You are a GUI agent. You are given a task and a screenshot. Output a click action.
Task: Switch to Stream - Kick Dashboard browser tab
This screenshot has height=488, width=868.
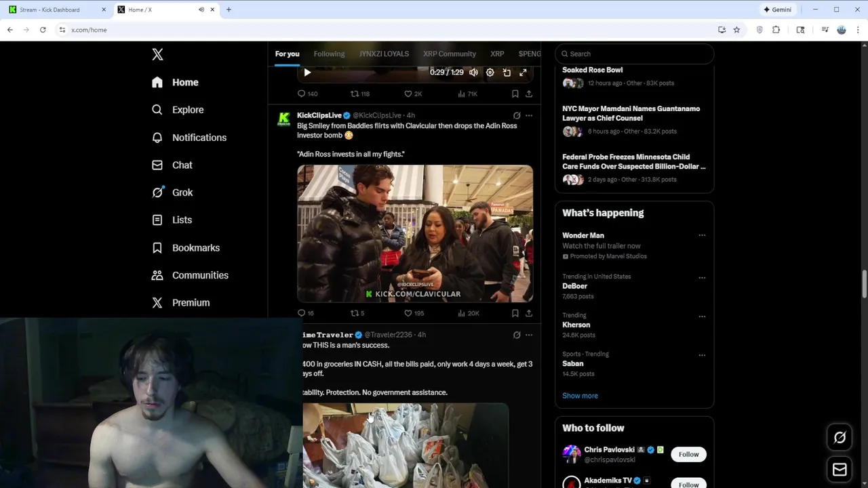click(x=56, y=9)
